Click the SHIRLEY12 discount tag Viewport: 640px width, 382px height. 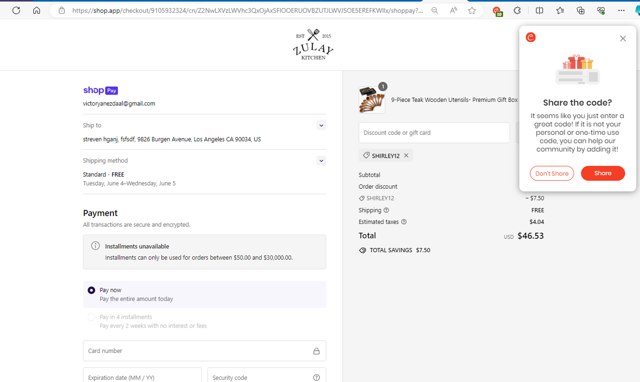385,155
